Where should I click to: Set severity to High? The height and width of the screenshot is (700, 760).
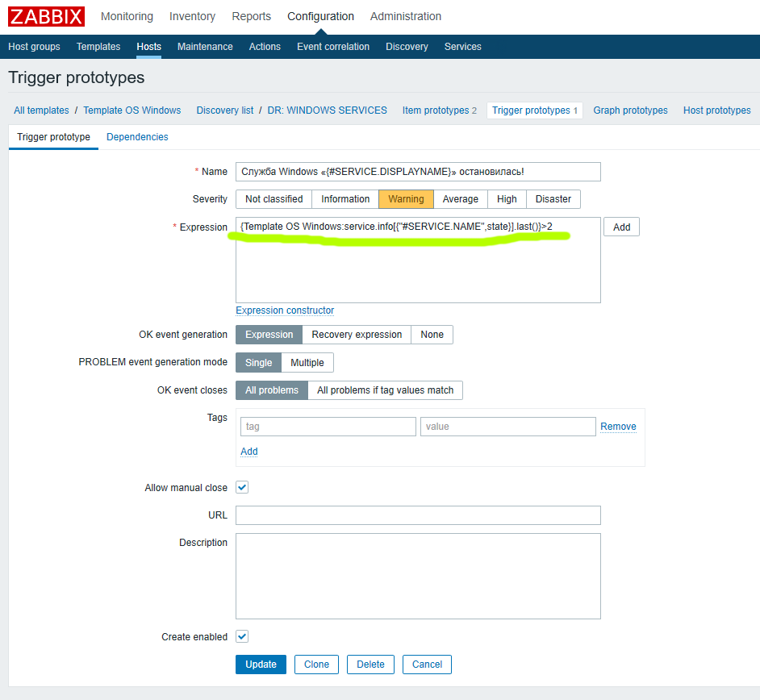tap(507, 199)
